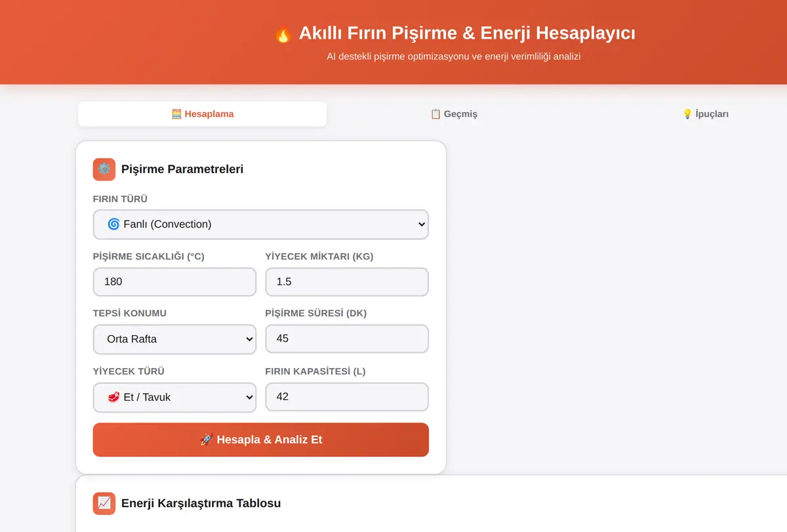
Task: Click the Yiyecek Miktarı input field
Action: tap(347, 282)
